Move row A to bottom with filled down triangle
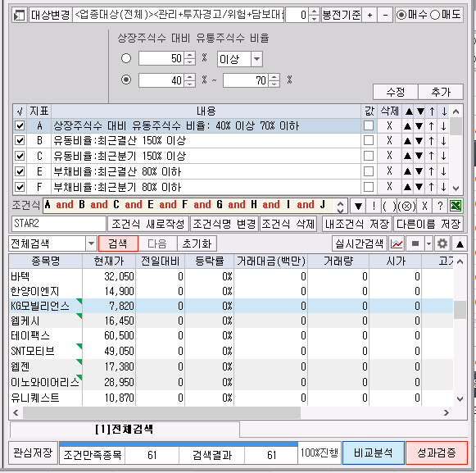Viewport: 476px width, 473px height. pyautogui.click(x=419, y=125)
